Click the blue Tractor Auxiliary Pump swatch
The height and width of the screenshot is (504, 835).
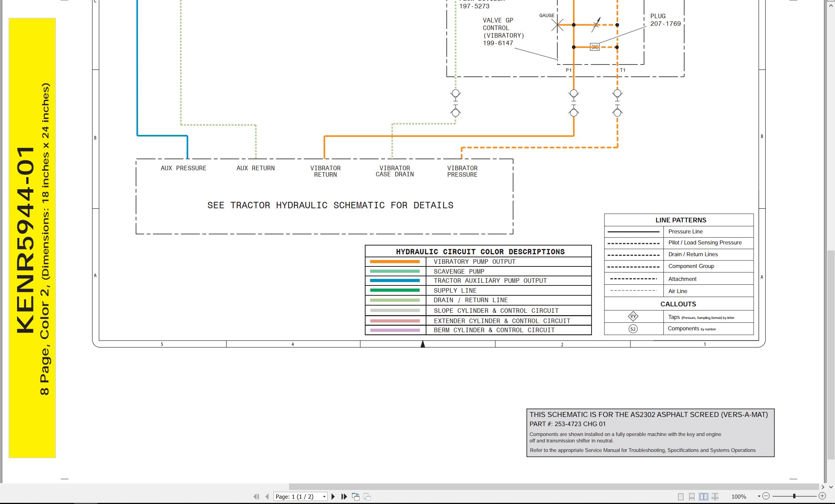click(395, 281)
